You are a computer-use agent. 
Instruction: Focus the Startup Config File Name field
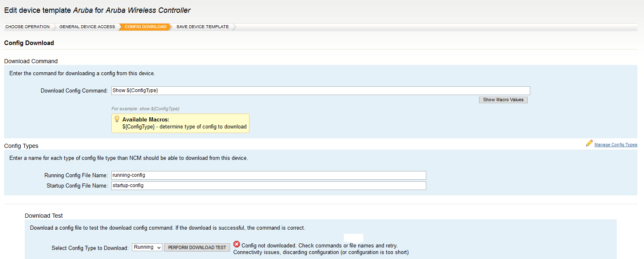268,185
